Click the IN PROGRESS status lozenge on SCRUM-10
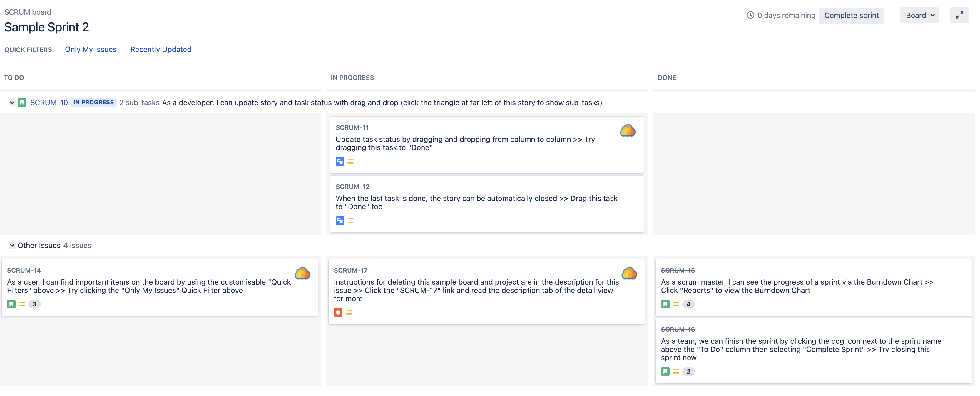Image resolution: width=980 pixels, height=396 pixels. (93, 102)
